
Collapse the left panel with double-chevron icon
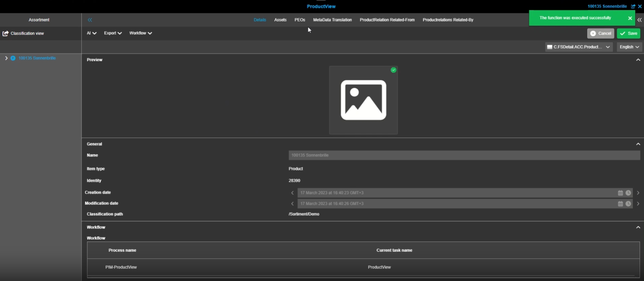pos(90,20)
